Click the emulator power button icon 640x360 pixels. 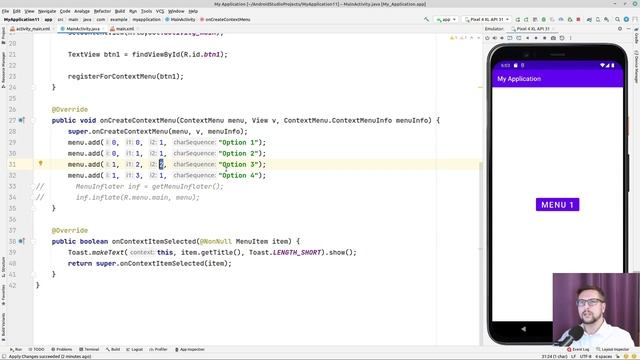(x=487, y=38)
